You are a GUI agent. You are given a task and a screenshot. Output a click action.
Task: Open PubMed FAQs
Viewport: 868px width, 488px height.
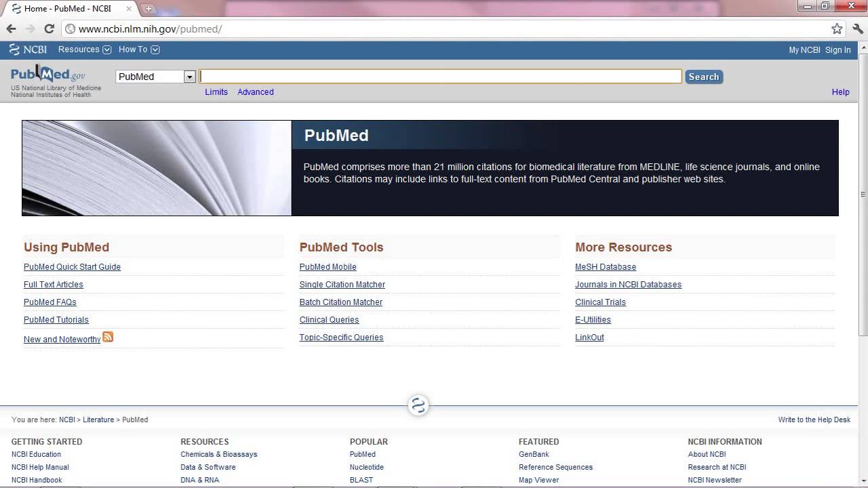(50, 302)
